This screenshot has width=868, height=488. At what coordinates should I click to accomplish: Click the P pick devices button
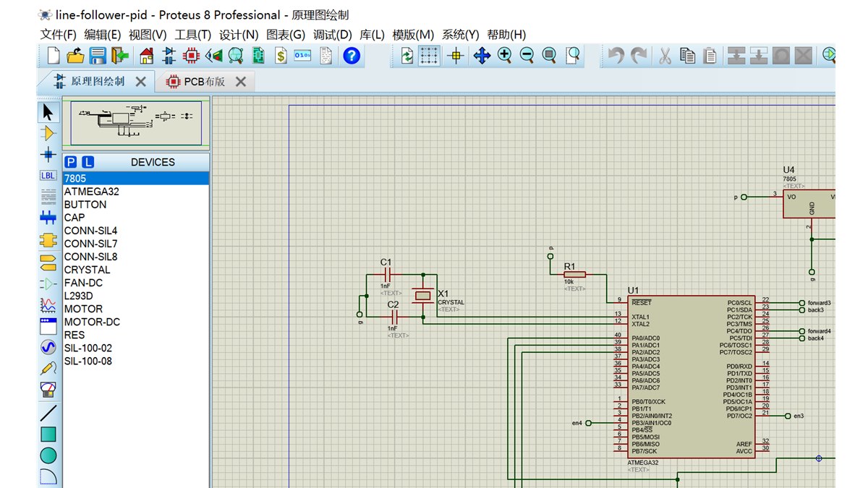71,162
